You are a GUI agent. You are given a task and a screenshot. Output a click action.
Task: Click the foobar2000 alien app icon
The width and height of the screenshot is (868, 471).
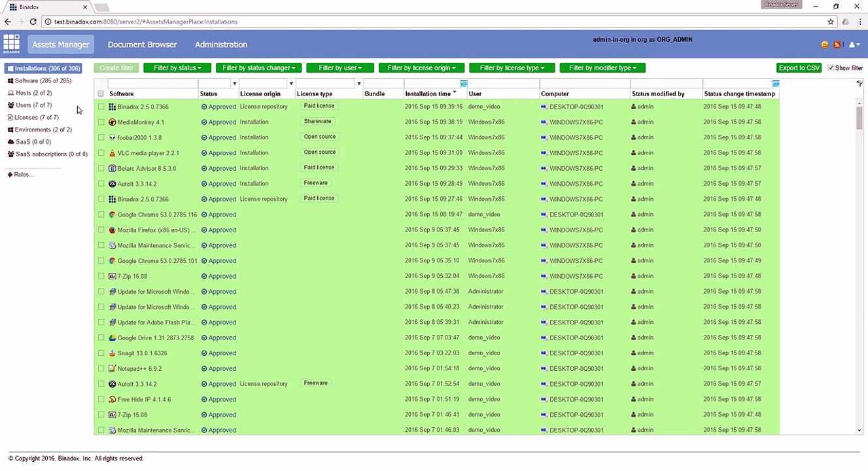coord(113,137)
